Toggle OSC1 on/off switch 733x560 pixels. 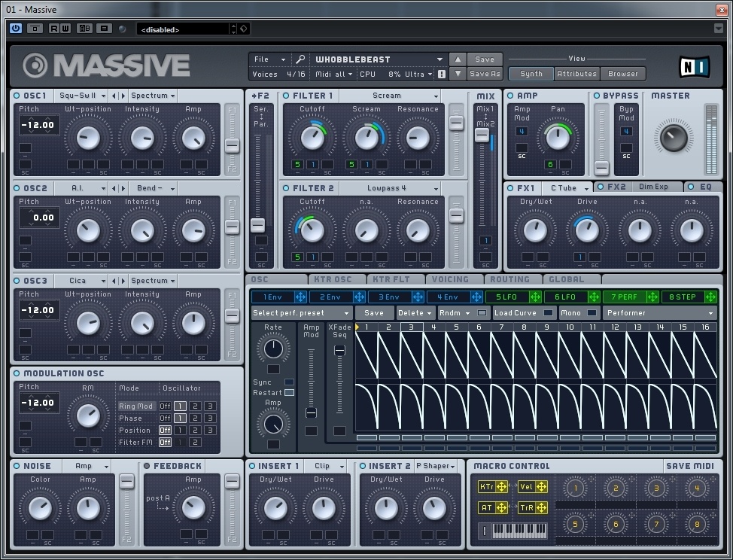(17, 96)
